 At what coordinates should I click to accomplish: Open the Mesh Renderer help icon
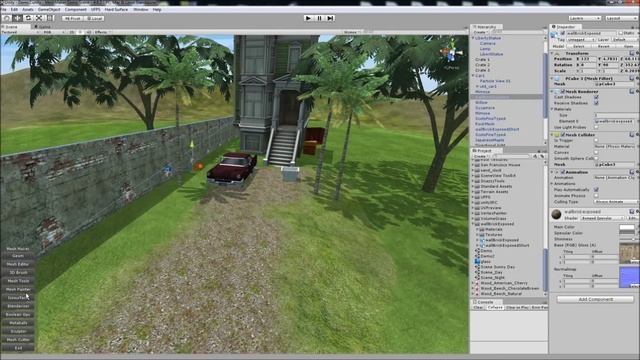pos(632,91)
